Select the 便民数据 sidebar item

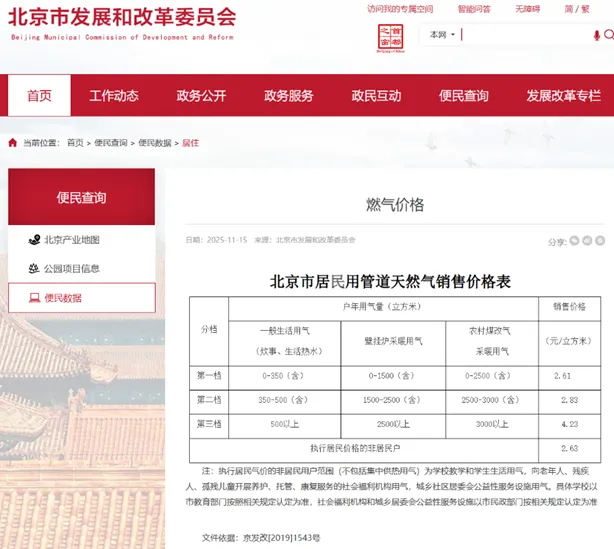tap(81, 298)
